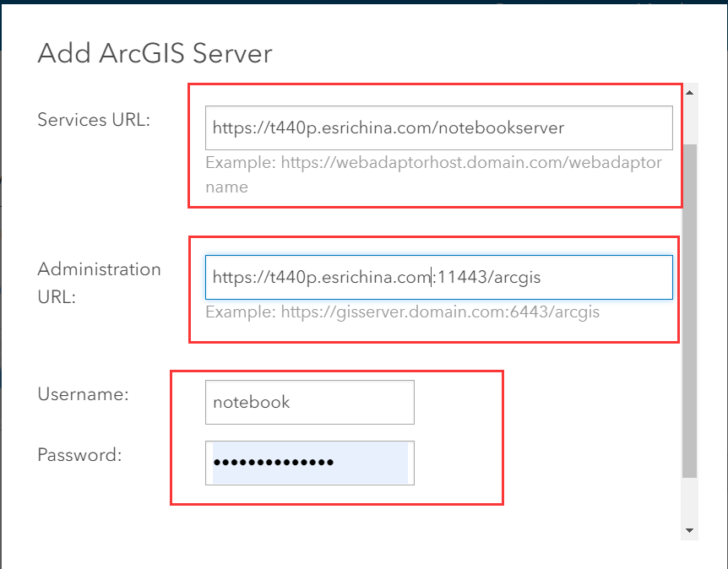Click the Services URL input field
728x569 pixels.
coord(438,127)
